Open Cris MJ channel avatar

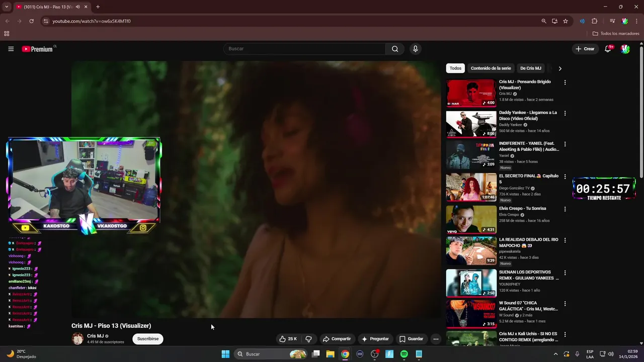[77, 339]
